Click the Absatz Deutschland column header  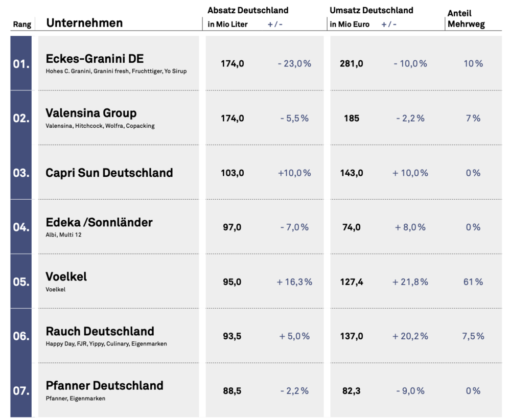[x=248, y=10]
